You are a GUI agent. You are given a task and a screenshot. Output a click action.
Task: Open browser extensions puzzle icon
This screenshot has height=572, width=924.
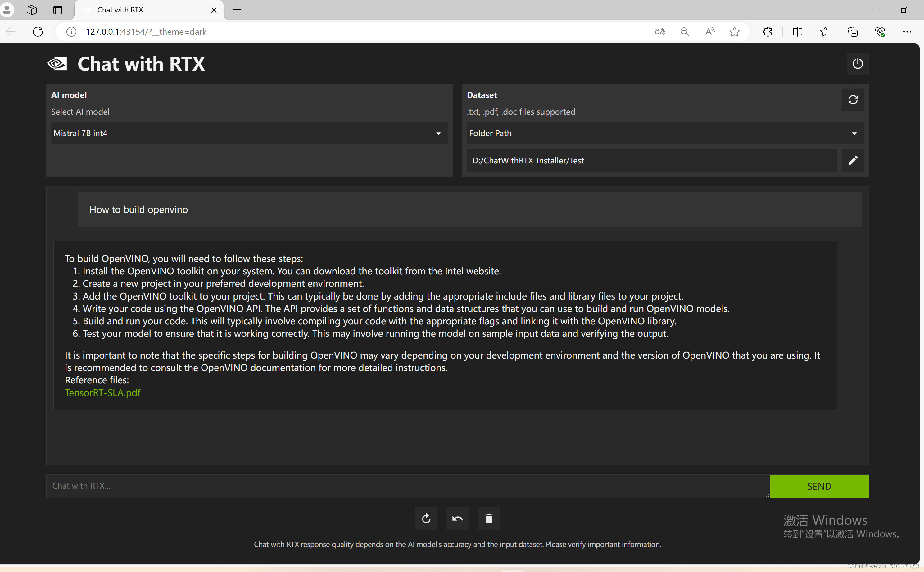click(x=768, y=32)
